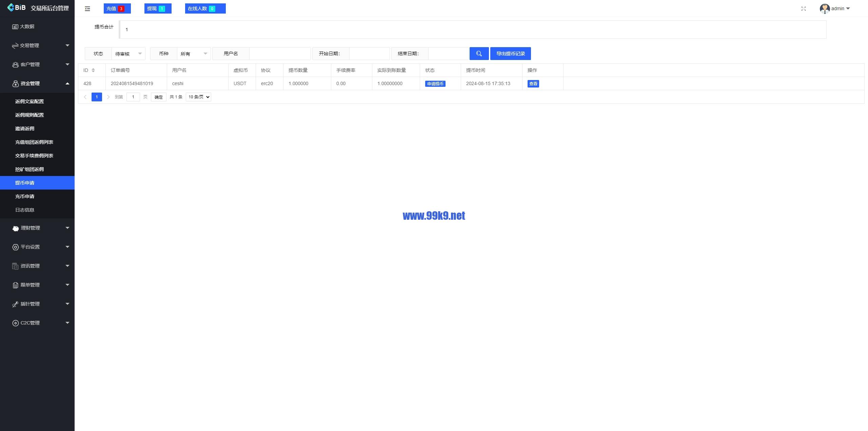868x431 pixels.
Task: Focus the page number jump input
Action: pyautogui.click(x=133, y=97)
